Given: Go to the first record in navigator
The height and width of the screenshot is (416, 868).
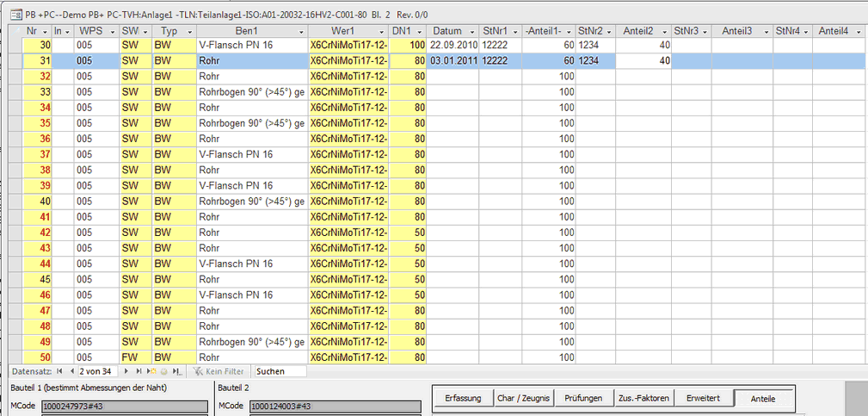Looking at the screenshot, I should [x=59, y=371].
